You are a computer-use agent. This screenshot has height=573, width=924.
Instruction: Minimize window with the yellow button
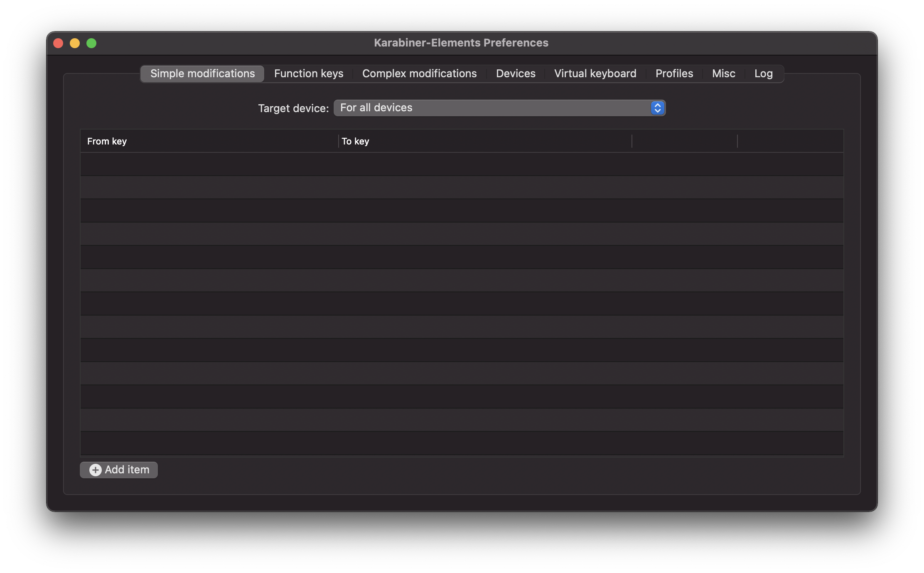75,43
